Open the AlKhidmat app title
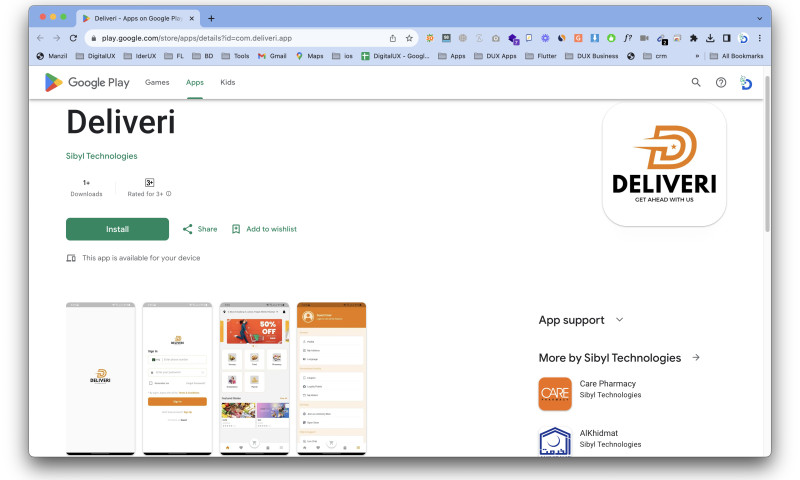 [598, 433]
